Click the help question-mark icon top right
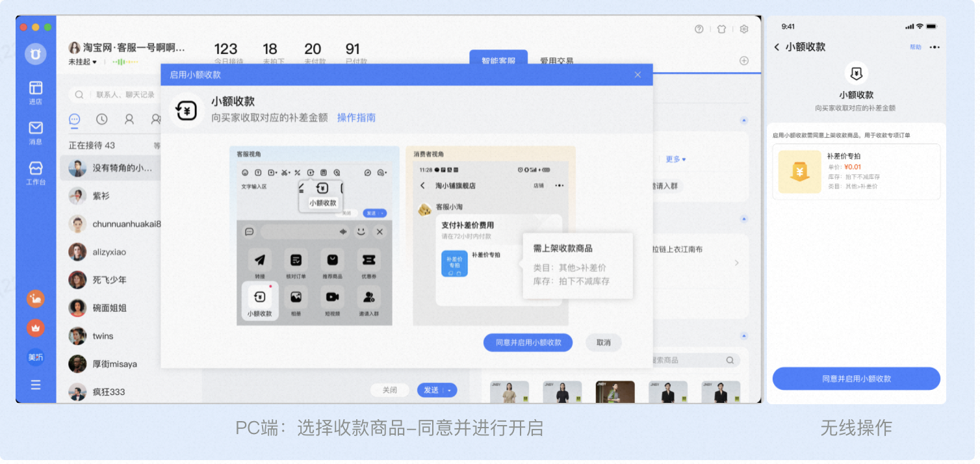 click(x=699, y=29)
